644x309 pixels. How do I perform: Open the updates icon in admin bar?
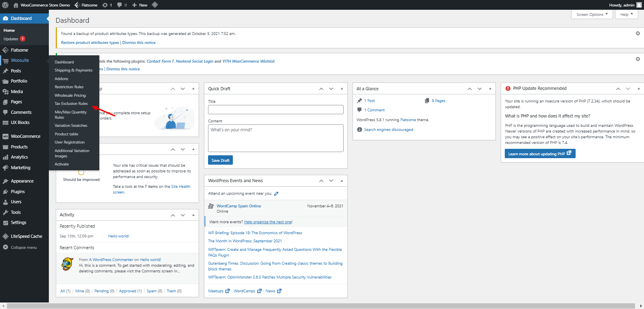tap(107, 5)
